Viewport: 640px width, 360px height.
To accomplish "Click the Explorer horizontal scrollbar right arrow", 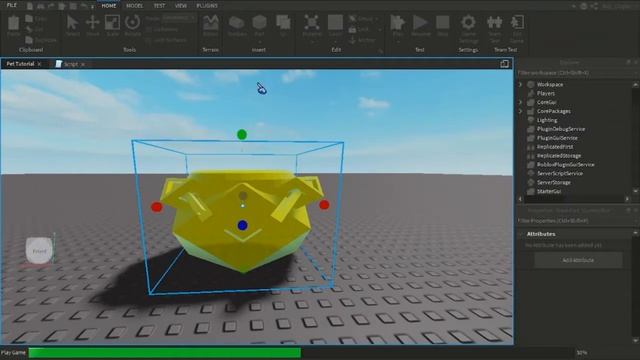I will point(627,199).
